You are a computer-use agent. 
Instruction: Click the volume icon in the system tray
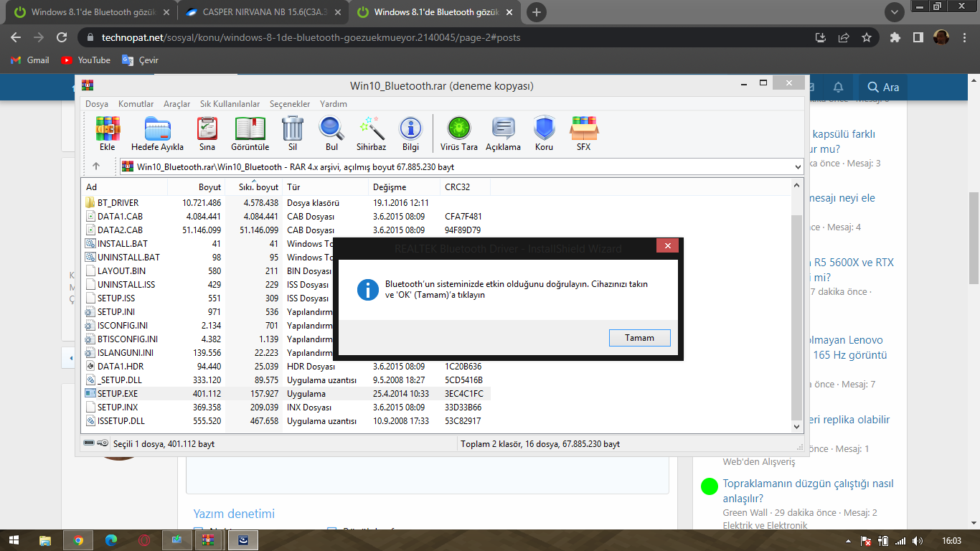pyautogui.click(x=918, y=540)
